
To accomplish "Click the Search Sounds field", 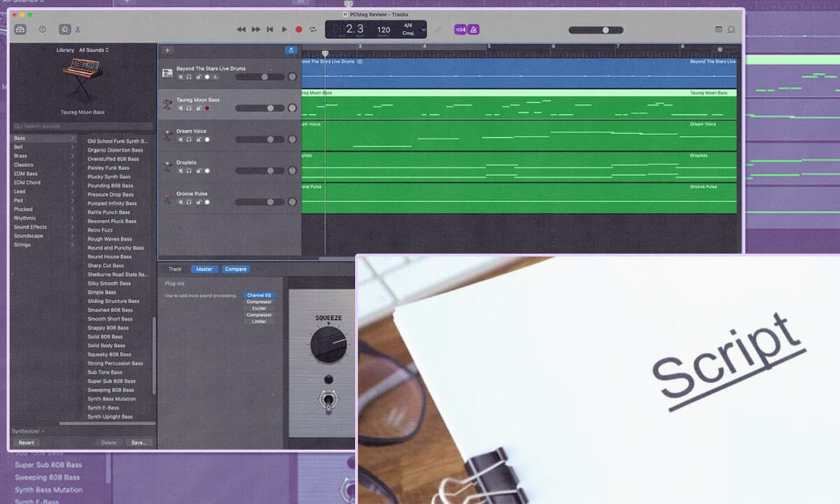I will click(x=83, y=127).
